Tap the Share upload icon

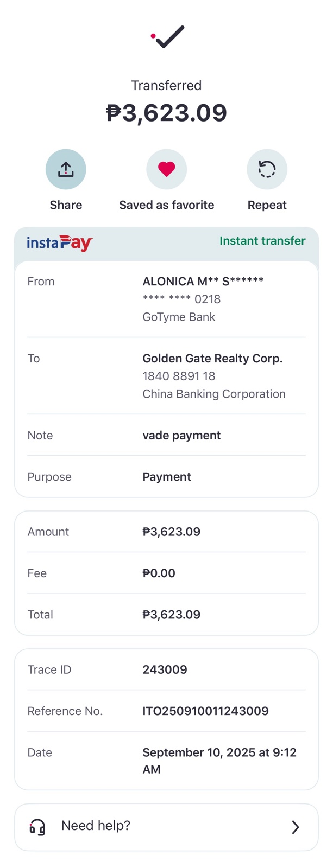click(x=66, y=169)
